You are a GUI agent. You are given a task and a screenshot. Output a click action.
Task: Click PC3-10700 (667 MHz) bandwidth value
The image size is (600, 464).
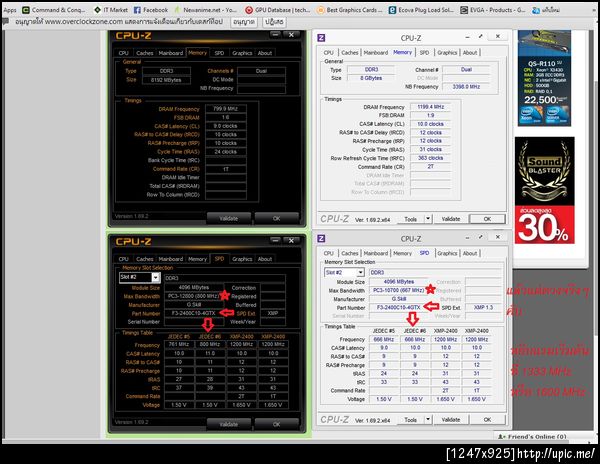click(x=398, y=290)
